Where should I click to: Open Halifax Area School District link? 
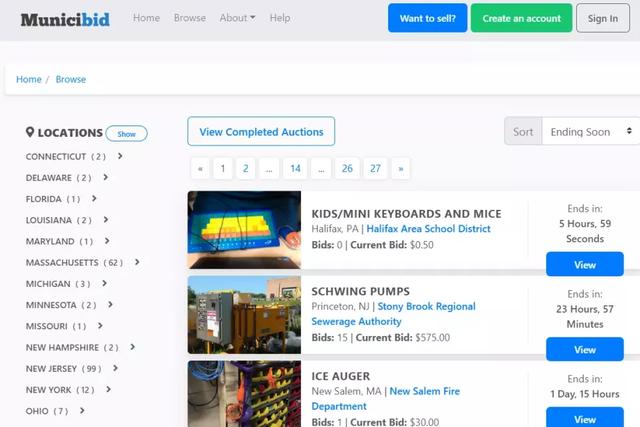tap(428, 229)
